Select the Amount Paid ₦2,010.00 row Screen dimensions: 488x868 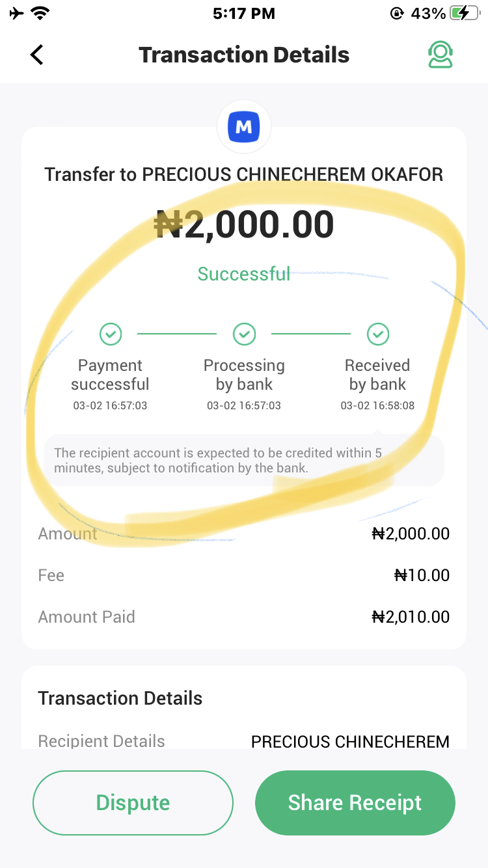tap(244, 617)
